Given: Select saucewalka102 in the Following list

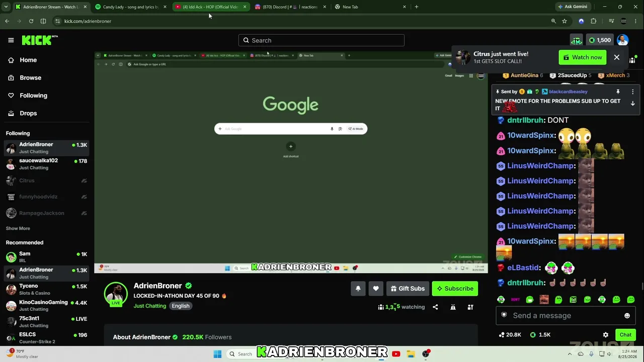Looking at the screenshot, I should click(x=47, y=164).
